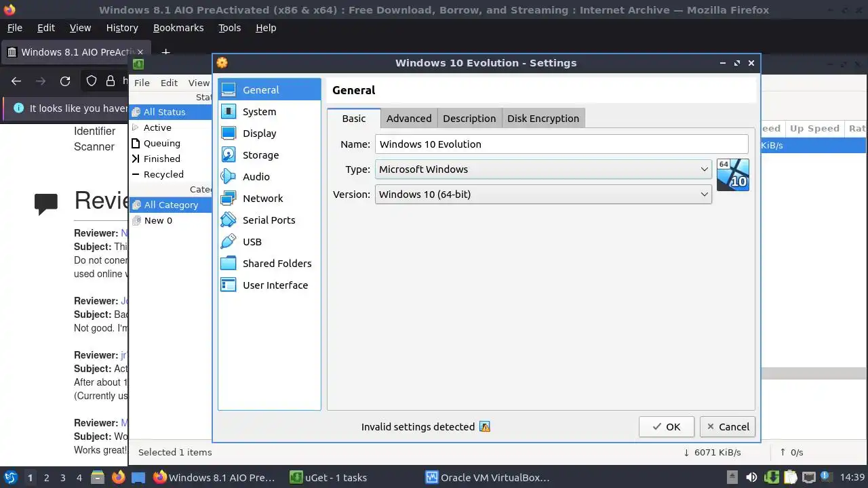
Task: Select the New 0 category in uGet
Action: click(171, 220)
